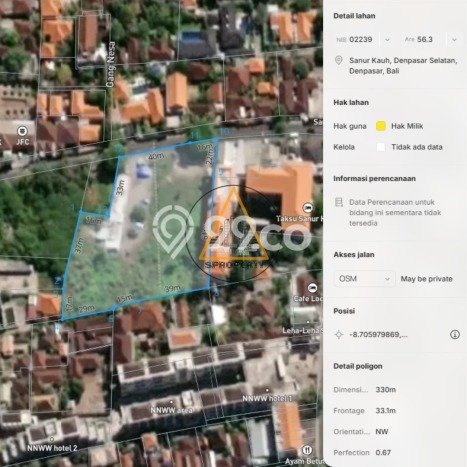Click the NNWW area map label
467x467 pixels.
click(171, 410)
